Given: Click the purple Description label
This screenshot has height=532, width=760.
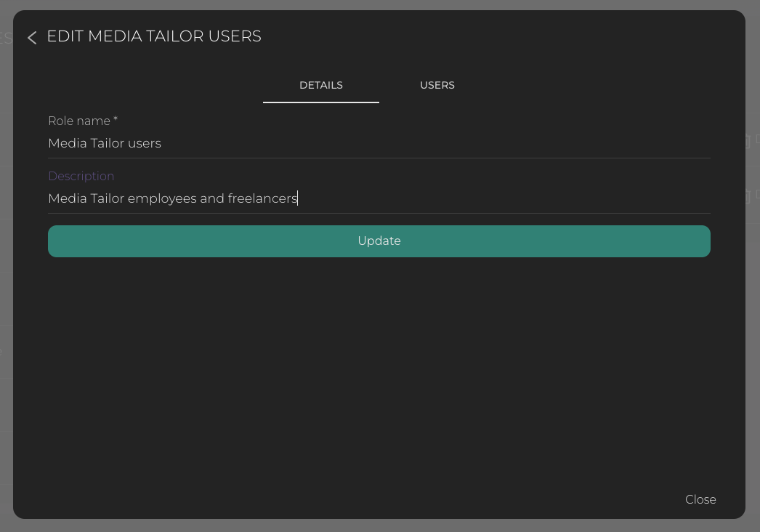Looking at the screenshot, I should 81,177.
